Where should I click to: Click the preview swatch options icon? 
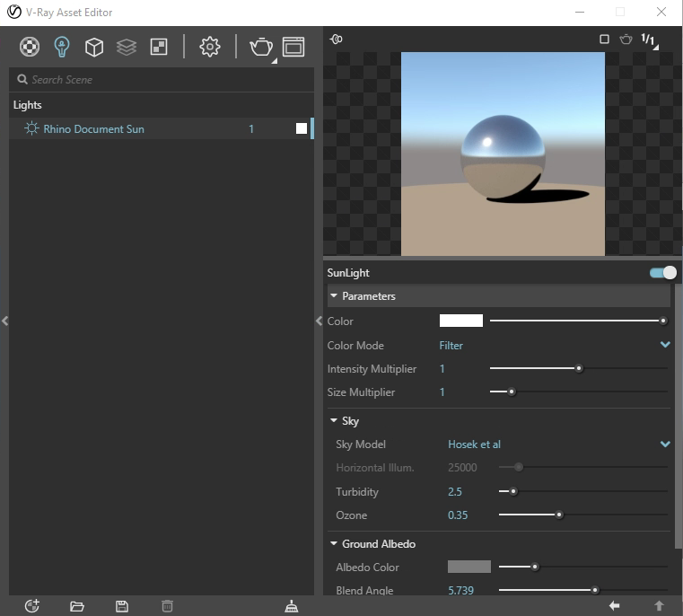tap(336, 40)
